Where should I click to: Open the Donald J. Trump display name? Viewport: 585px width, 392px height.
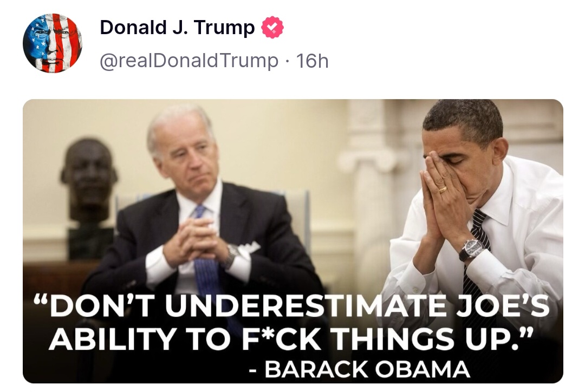coord(177,27)
